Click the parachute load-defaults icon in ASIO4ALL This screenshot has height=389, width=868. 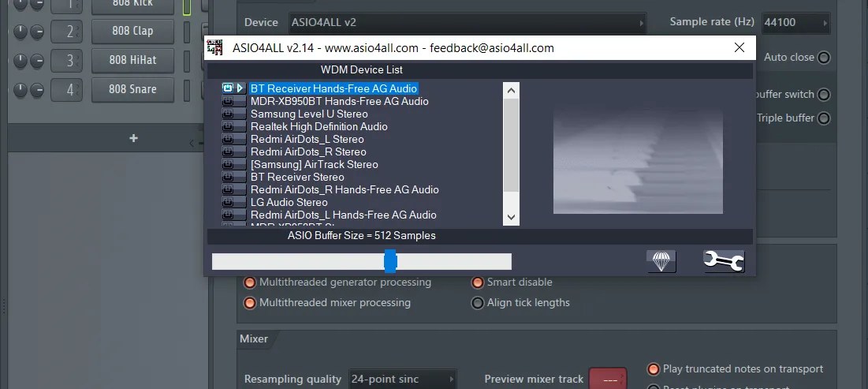tap(661, 261)
